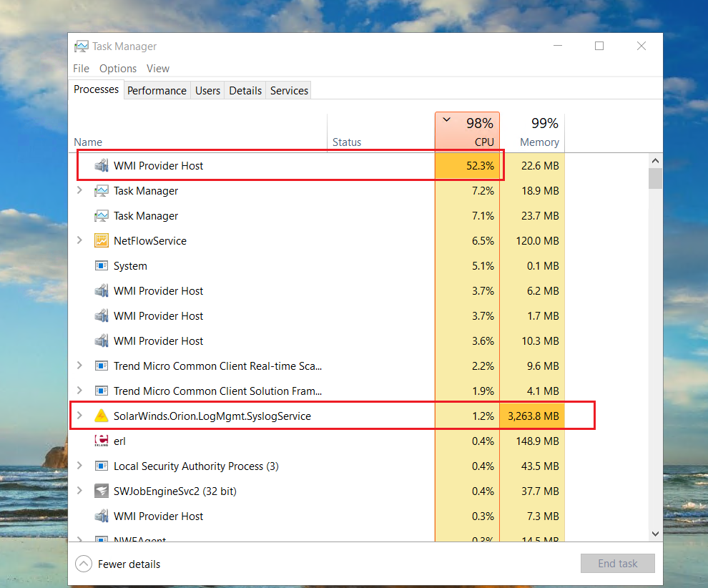The image size is (708, 588).
Task: Switch to the Processes tab
Action: tap(96, 89)
